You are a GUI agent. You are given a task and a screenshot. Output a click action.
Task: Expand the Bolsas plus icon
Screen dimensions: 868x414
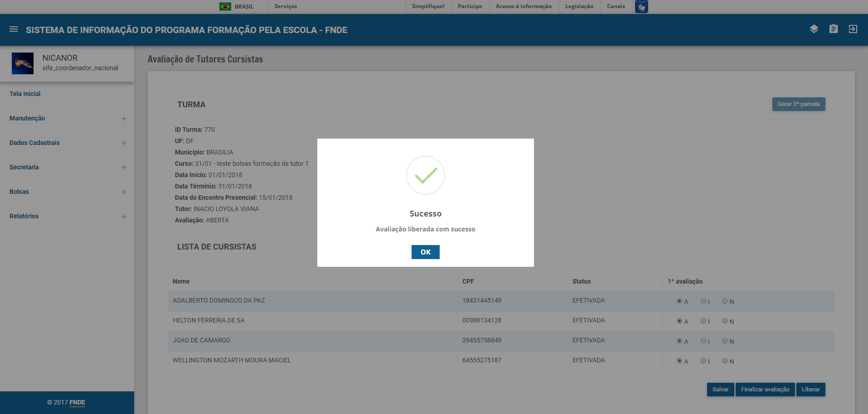124,192
